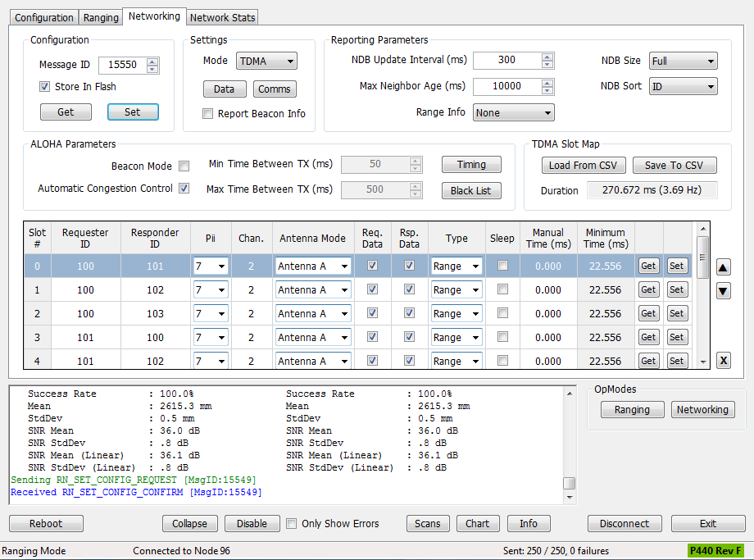This screenshot has height=560, width=754.
Task: Decrease NDB Update Interval with down arrow
Action: tap(547, 64)
